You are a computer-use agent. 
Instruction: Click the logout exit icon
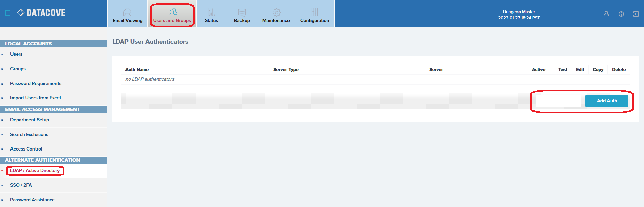tap(636, 14)
